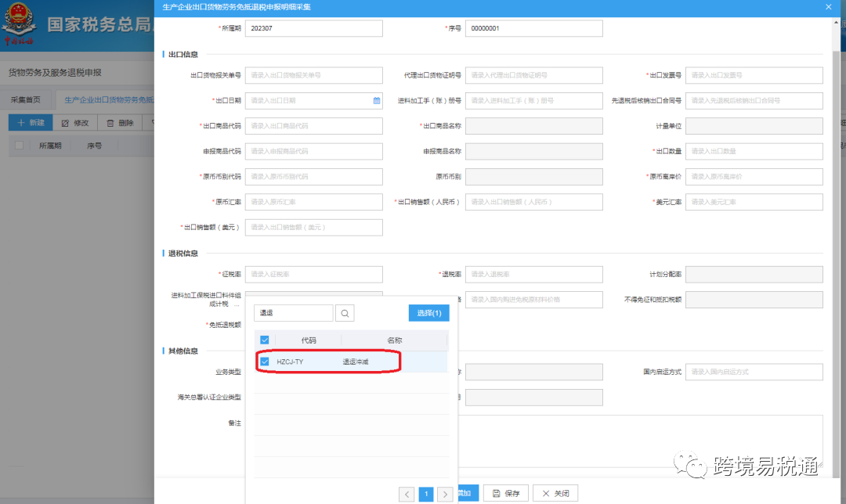Click the 出口数量 input field

754,152
